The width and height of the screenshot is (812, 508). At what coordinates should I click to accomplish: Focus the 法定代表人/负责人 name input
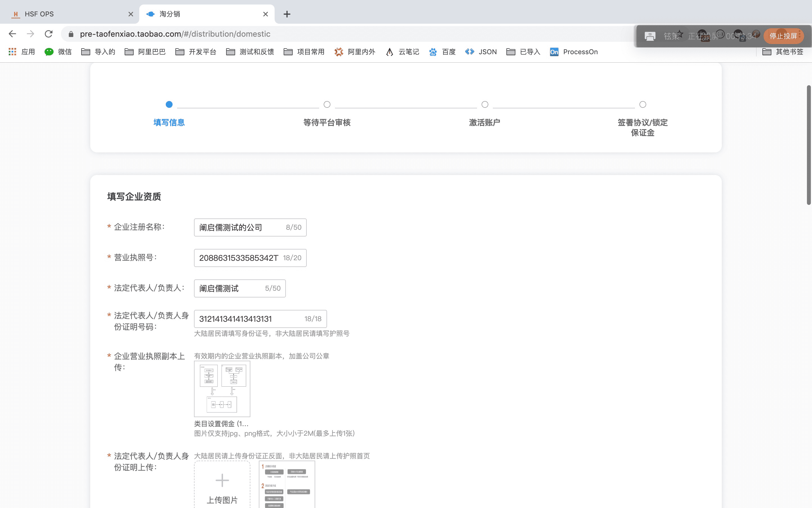point(240,288)
